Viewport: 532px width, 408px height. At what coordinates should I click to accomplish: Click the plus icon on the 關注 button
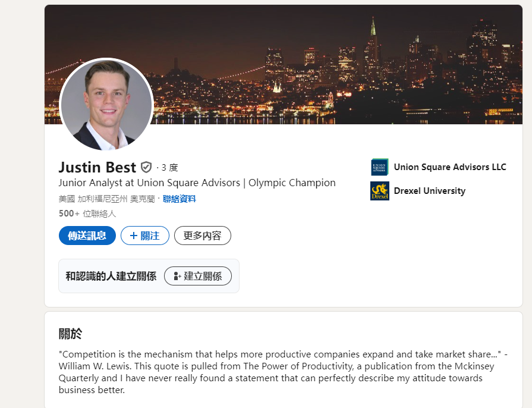pos(134,236)
